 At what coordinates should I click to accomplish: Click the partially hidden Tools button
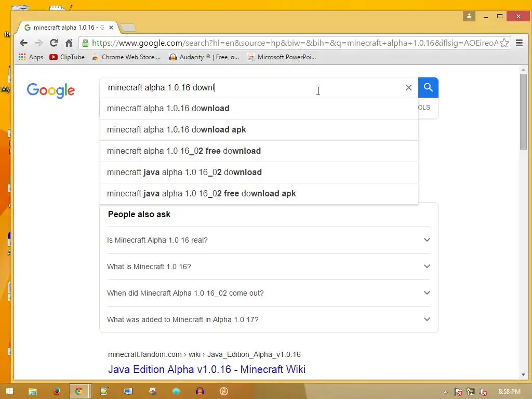pos(424,107)
